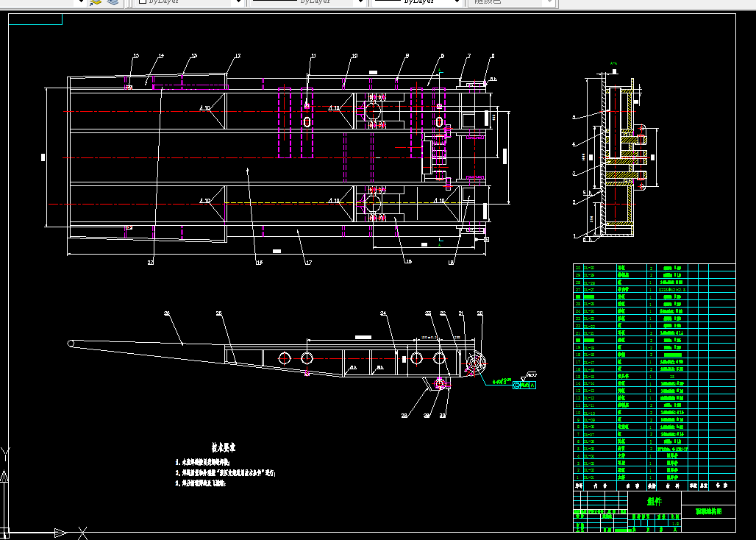Select the part balloon number 12
Viewport: 756px width, 540px height.
[238, 56]
